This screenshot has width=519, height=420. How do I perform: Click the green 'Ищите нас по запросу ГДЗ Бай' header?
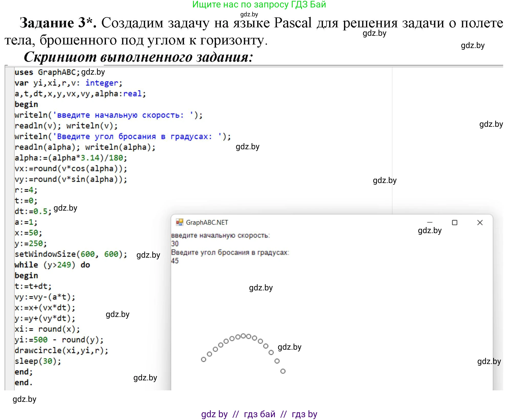[x=259, y=5]
